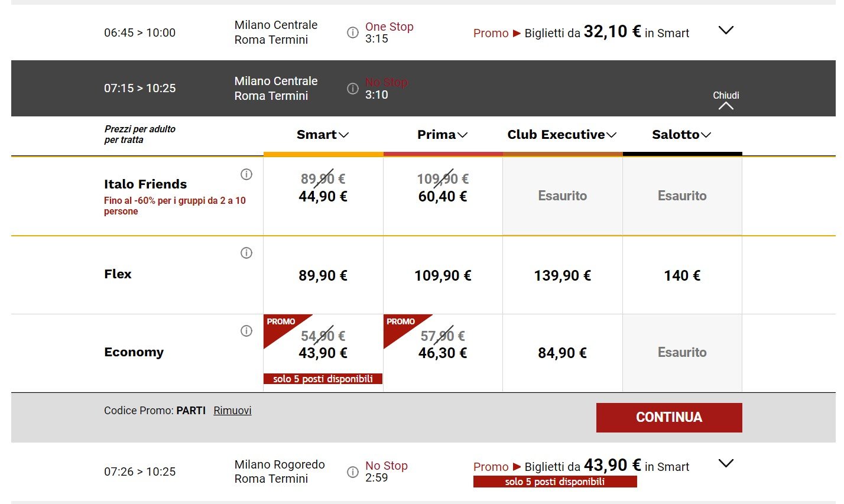Image resolution: width=844 pixels, height=504 pixels.
Task: Click info icon next to 07:15 No Stop
Action: click(352, 89)
